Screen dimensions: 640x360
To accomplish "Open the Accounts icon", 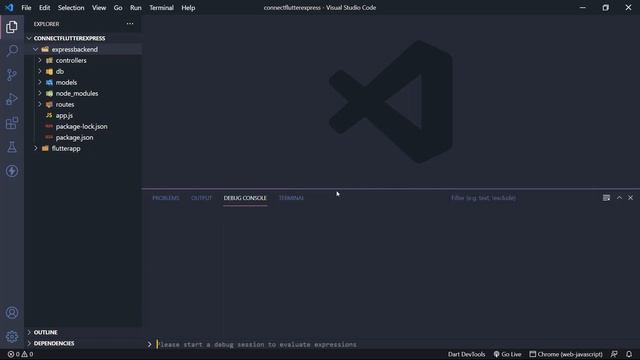I will click(12, 313).
